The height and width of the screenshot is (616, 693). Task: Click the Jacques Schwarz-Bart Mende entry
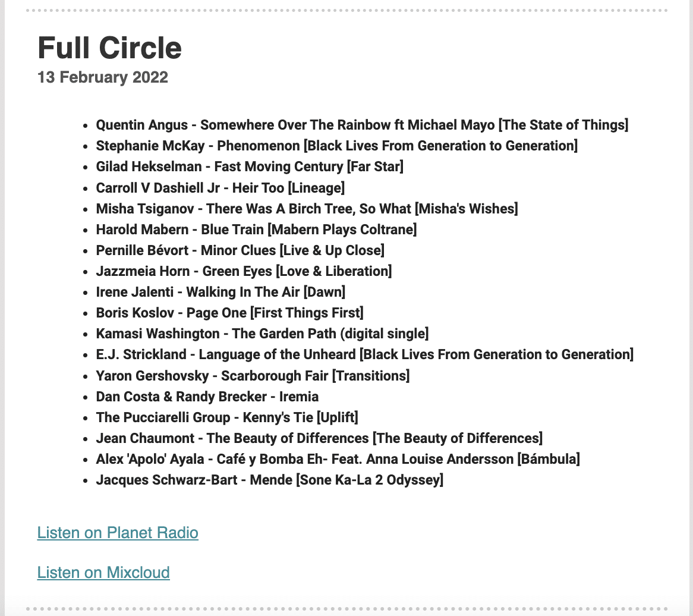click(x=270, y=479)
